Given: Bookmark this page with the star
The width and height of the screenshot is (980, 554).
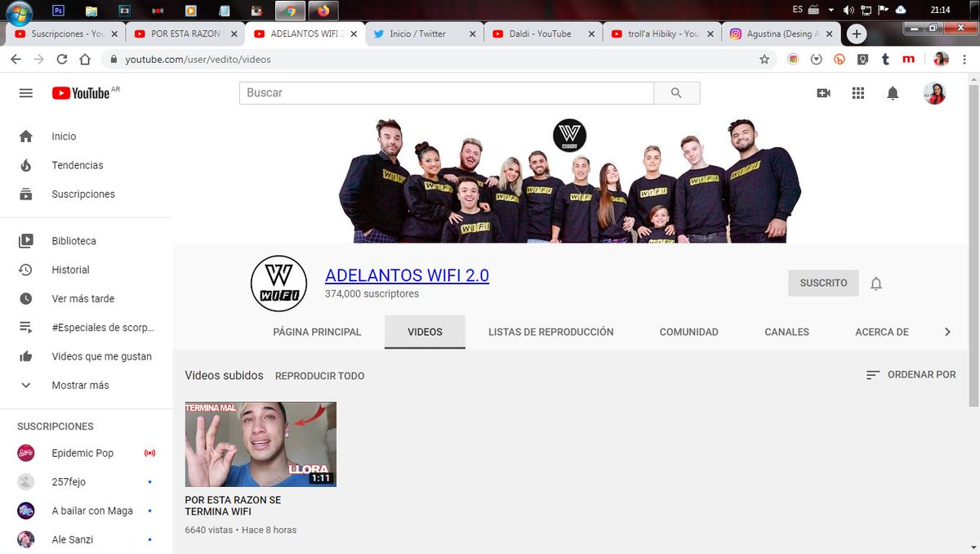Looking at the screenshot, I should click(x=764, y=59).
